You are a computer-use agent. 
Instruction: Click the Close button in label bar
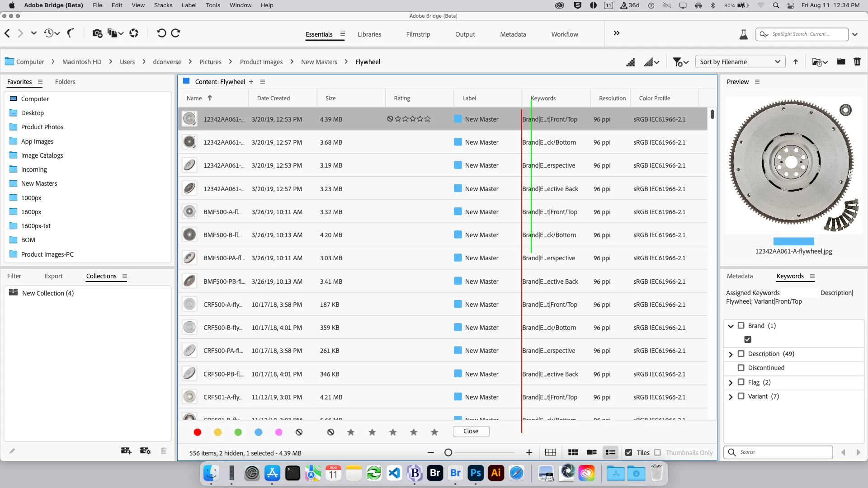pyautogui.click(x=471, y=431)
